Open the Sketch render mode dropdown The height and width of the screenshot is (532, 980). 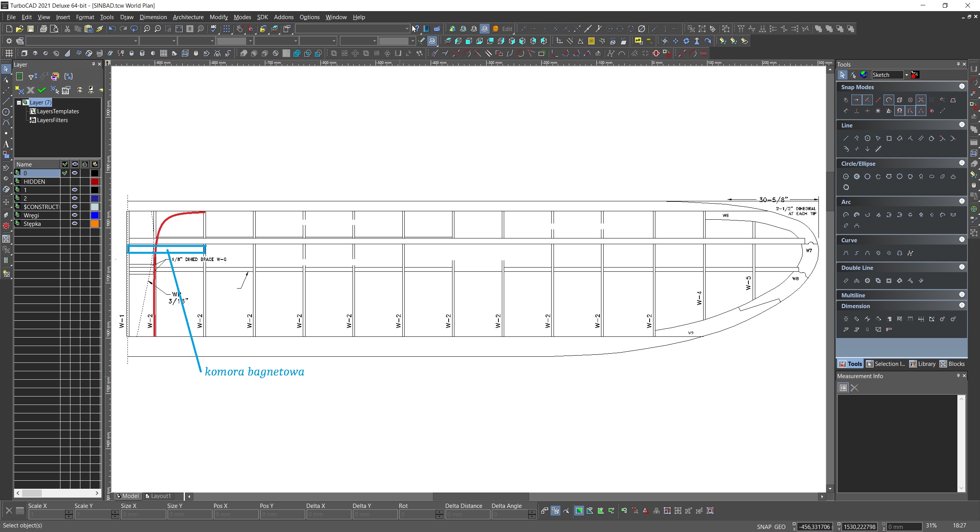[906, 75]
